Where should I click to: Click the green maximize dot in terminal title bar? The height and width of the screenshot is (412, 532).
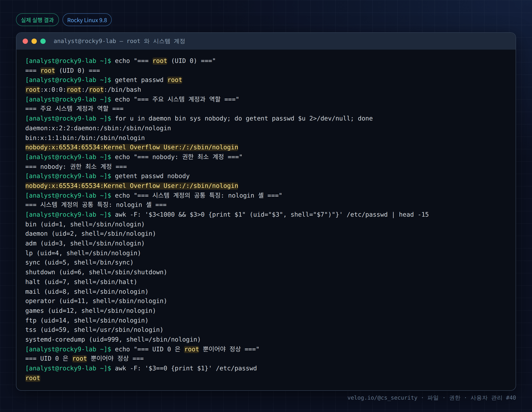tap(43, 41)
